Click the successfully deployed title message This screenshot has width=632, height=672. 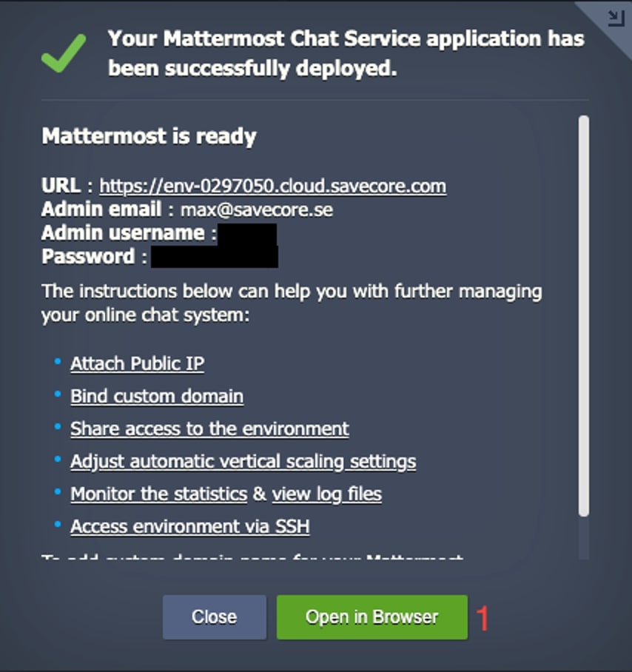tap(346, 53)
